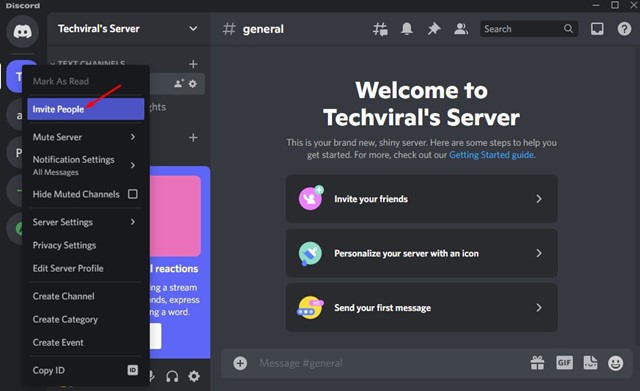The width and height of the screenshot is (640, 391).
Task: Open the emoji picker smiley
Action: click(616, 363)
